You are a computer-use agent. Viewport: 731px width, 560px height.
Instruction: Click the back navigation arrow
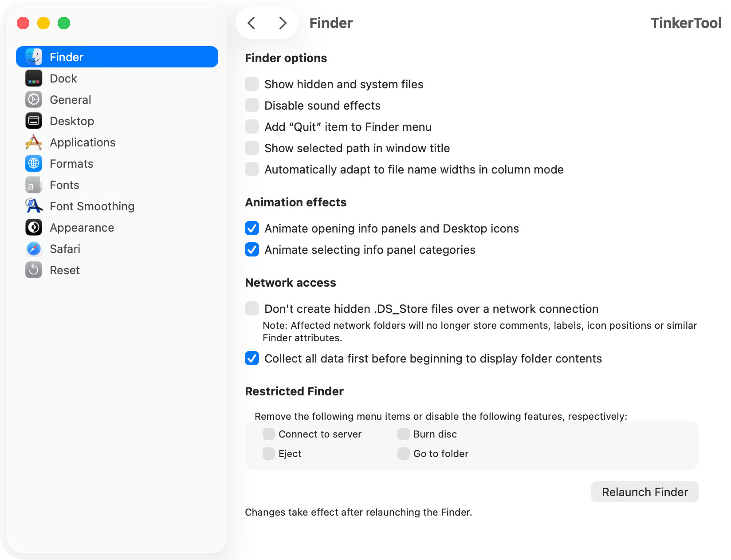(x=252, y=23)
